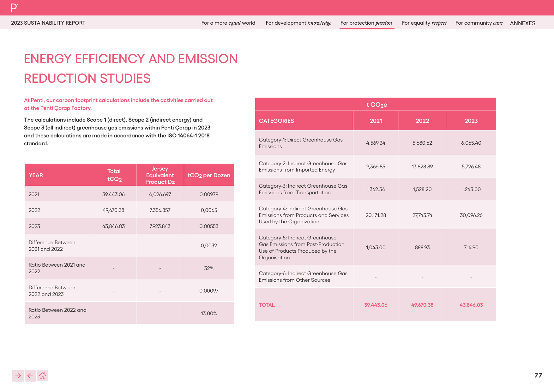Select the 0.00097 difference value

[209, 291]
